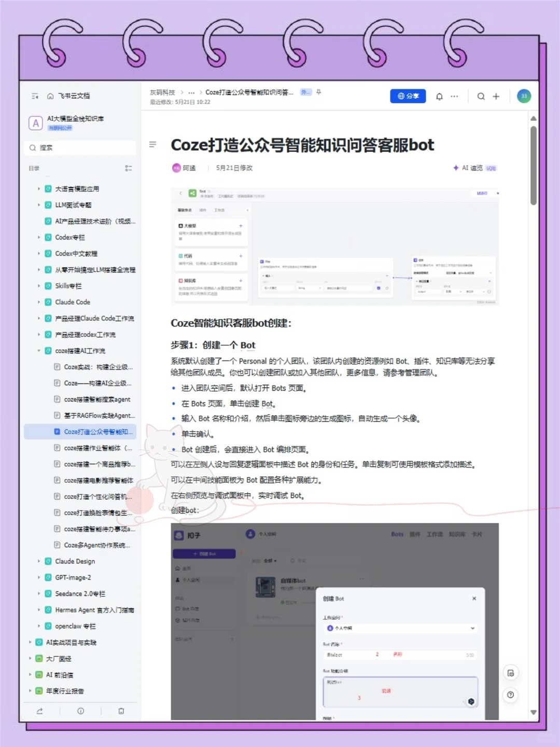Open the user avatar menu
The width and height of the screenshot is (560, 747).
(524, 96)
